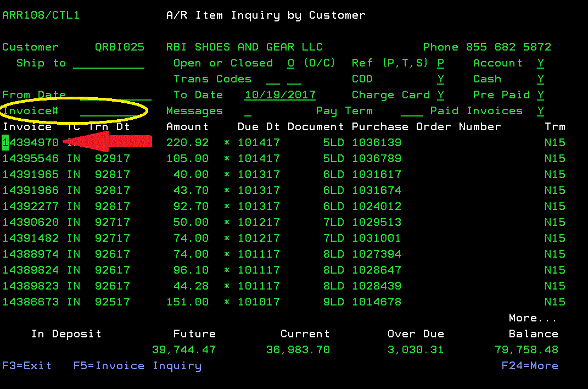Click the Ship to input field
Image resolution: width=588 pixels, height=389 pixels.
[x=108, y=64]
